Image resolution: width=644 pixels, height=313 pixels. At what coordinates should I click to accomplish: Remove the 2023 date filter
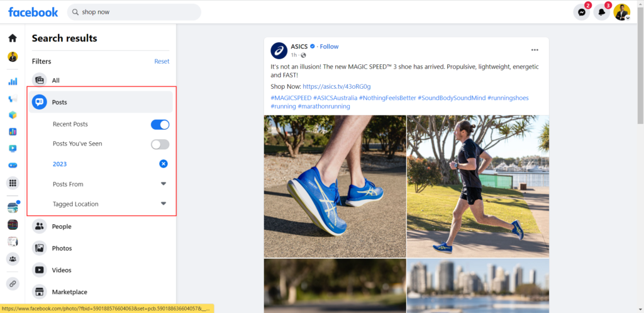pos(164,164)
